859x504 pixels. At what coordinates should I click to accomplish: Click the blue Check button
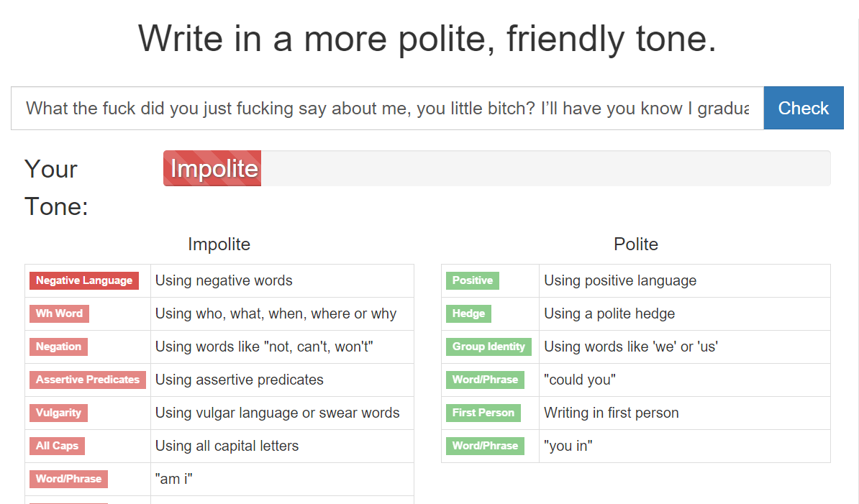(803, 108)
